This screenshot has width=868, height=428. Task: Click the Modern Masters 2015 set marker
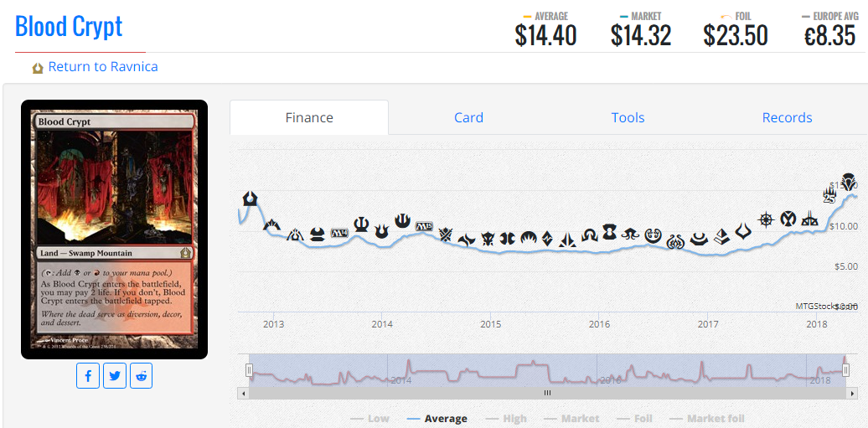pyautogui.click(x=507, y=239)
